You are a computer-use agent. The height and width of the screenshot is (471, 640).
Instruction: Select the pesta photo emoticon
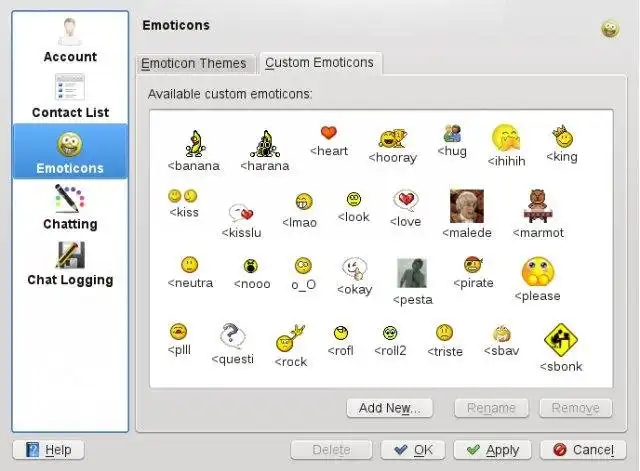point(412,273)
